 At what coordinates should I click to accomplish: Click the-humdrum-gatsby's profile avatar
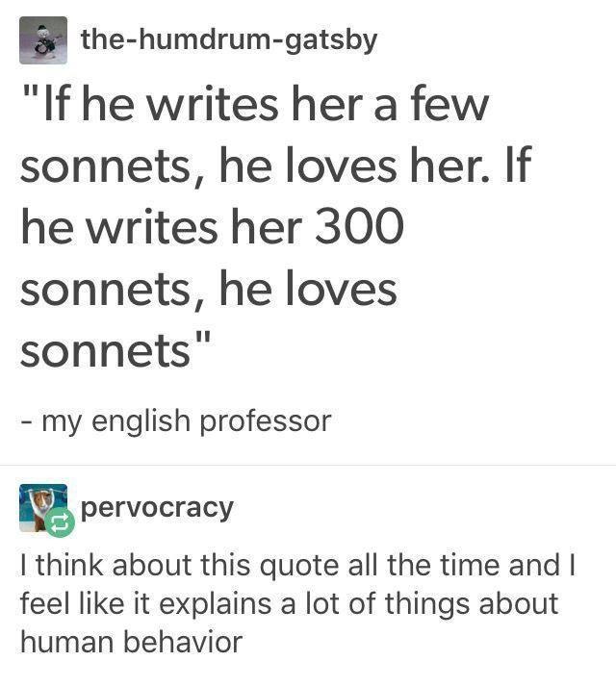[x=43, y=41]
